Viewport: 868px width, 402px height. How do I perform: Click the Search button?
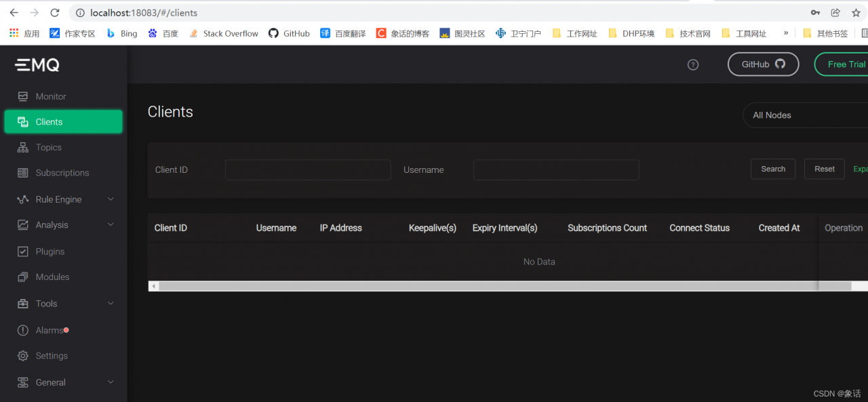773,169
